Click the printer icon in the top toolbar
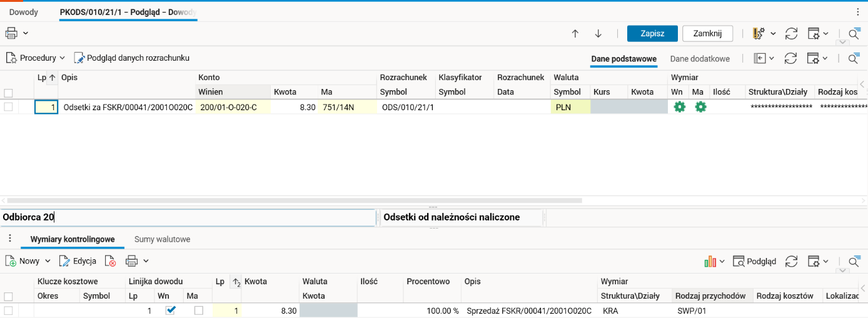The height and width of the screenshot is (330, 868). pos(11,33)
